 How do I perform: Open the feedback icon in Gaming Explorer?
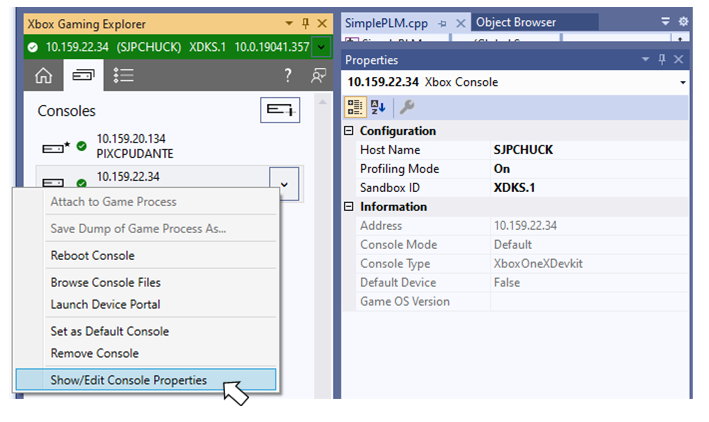point(318,76)
